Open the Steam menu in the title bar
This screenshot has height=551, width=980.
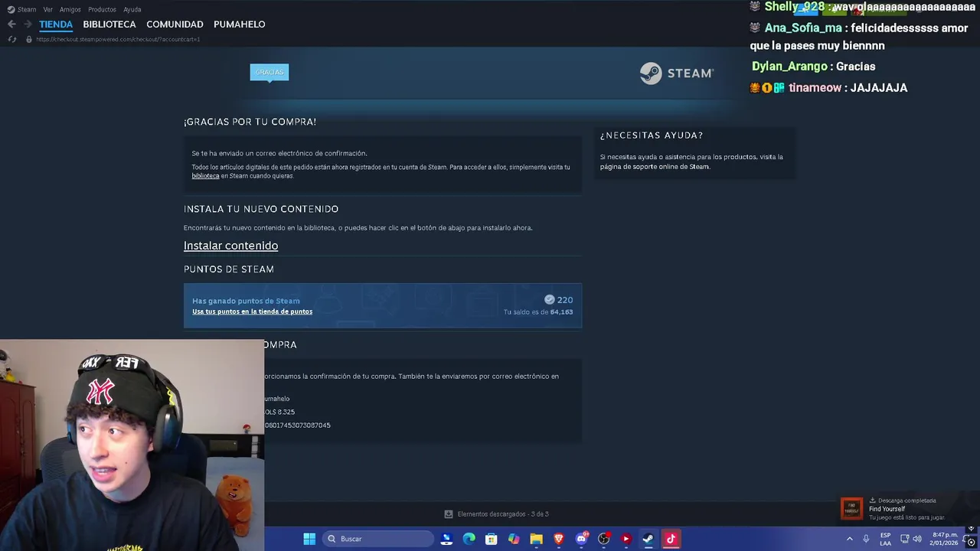click(21, 9)
